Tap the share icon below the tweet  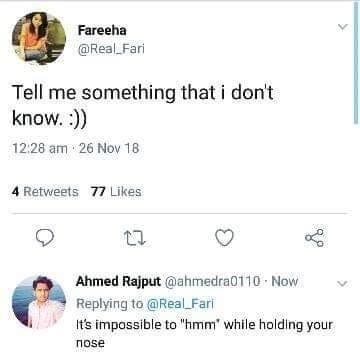click(315, 238)
